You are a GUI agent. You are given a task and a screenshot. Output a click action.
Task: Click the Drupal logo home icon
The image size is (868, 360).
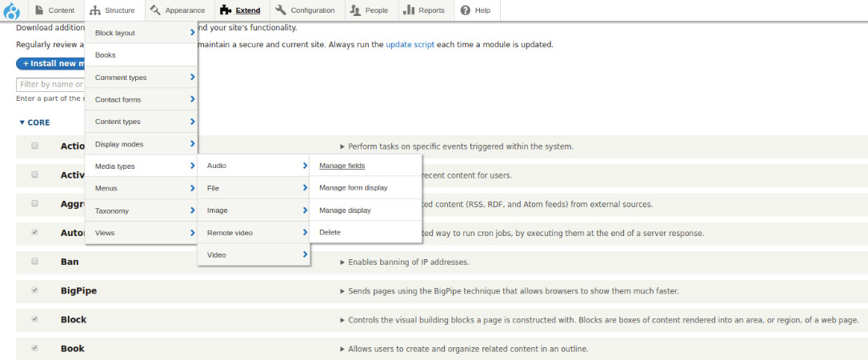[12, 10]
